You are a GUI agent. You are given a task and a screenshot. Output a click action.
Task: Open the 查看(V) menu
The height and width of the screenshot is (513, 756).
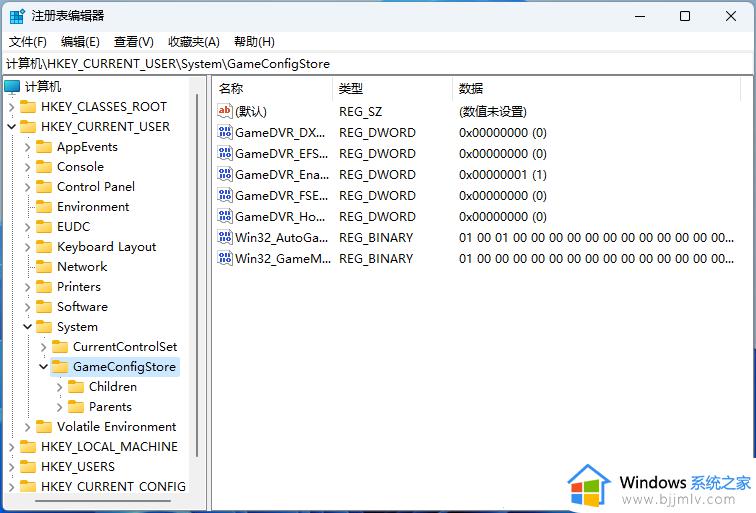tap(134, 42)
